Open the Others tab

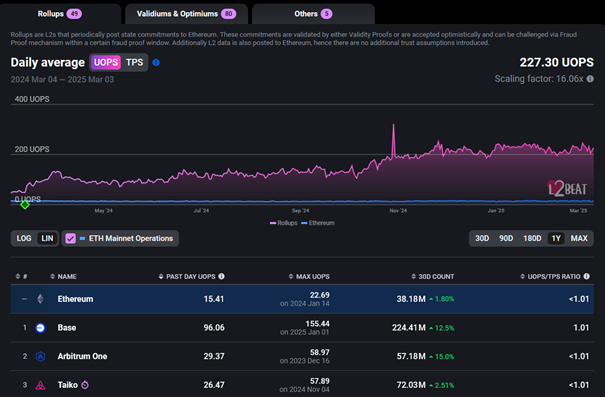[x=313, y=14]
